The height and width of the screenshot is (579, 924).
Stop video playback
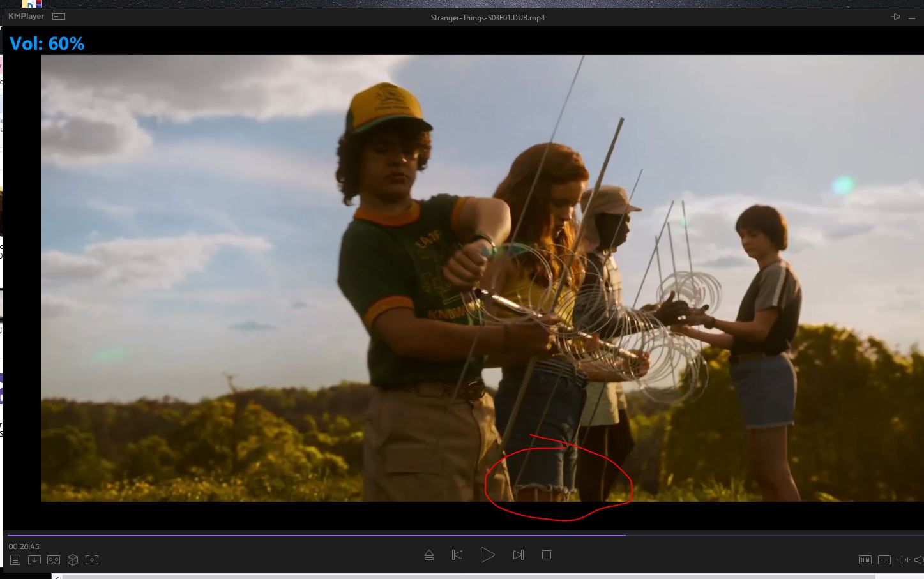click(x=547, y=555)
